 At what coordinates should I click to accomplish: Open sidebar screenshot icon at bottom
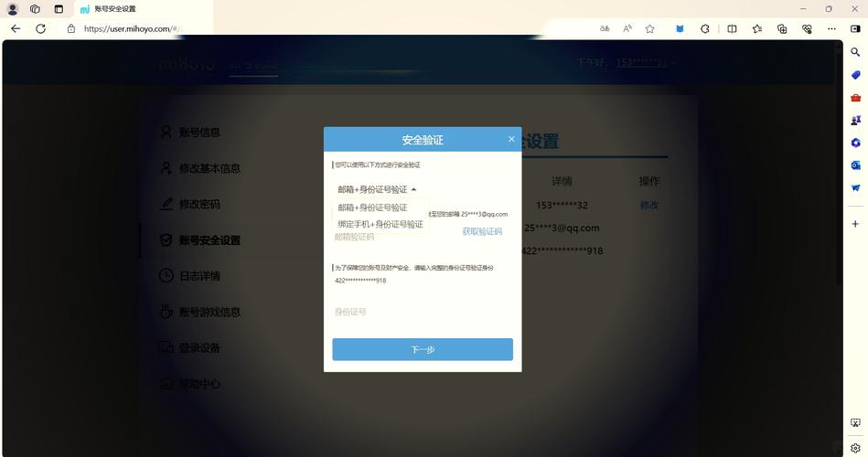point(855,422)
